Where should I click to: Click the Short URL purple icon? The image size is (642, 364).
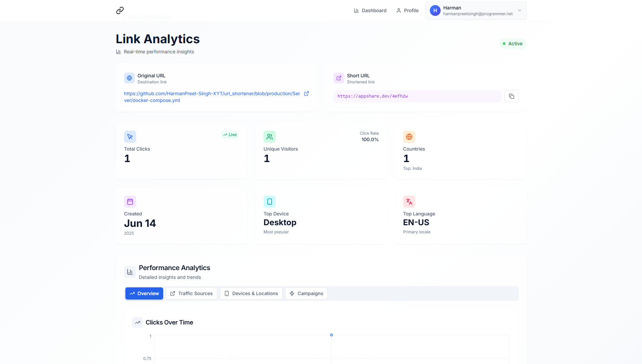(339, 78)
